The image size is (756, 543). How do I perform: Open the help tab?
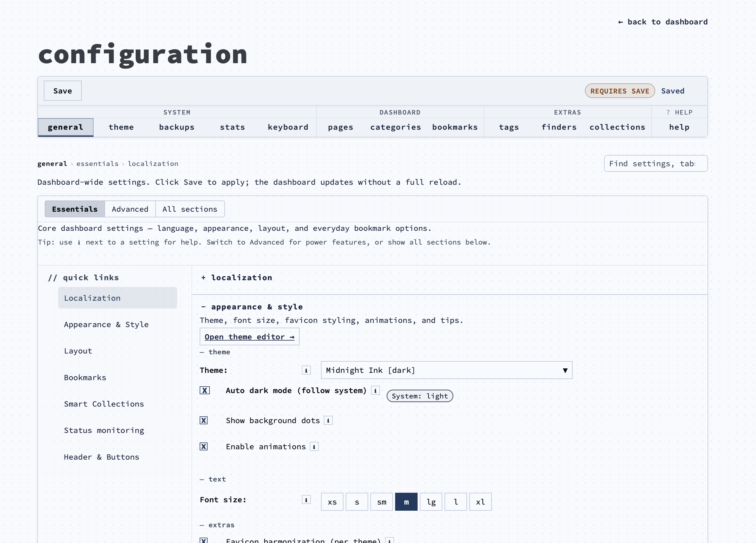point(679,127)
